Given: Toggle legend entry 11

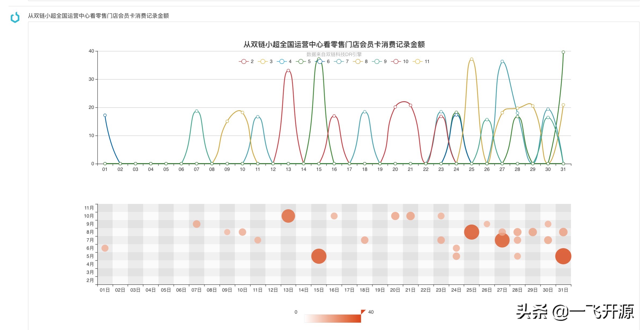Looking at the screenshot, I should [417, 61].
